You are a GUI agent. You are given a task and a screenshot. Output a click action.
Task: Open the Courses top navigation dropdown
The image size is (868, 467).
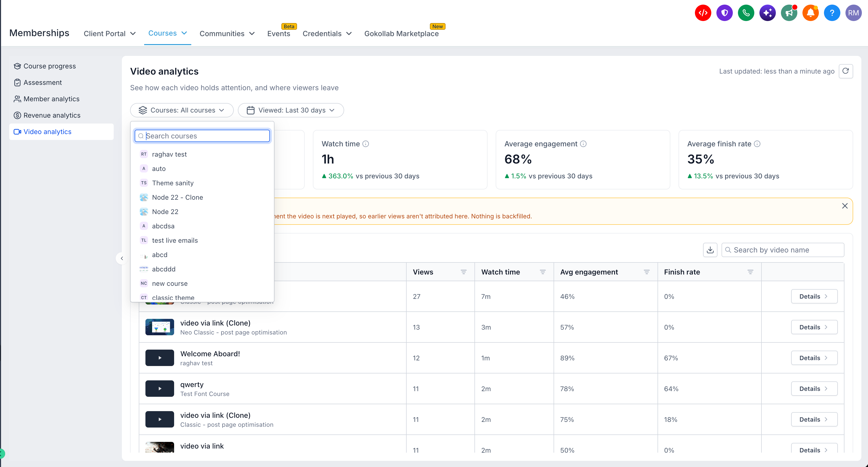(168, 33)
